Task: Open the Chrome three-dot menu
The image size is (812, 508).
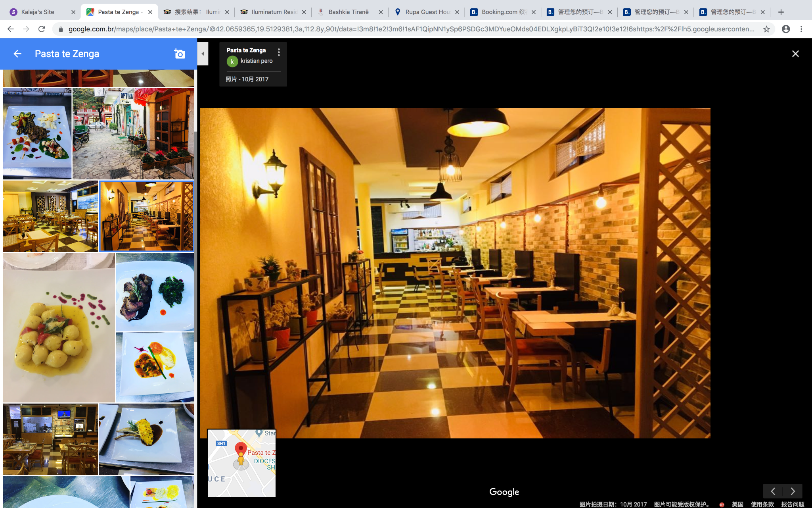Action: [801, 29]
